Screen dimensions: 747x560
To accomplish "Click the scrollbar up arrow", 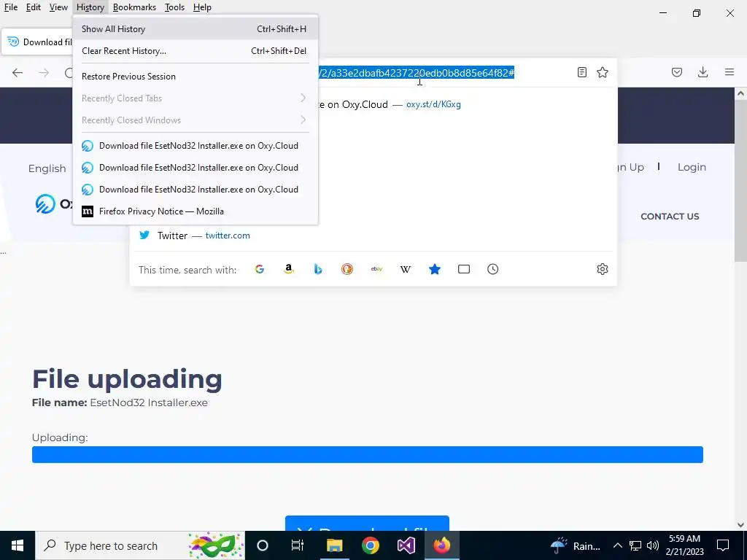I will point(740,93).
